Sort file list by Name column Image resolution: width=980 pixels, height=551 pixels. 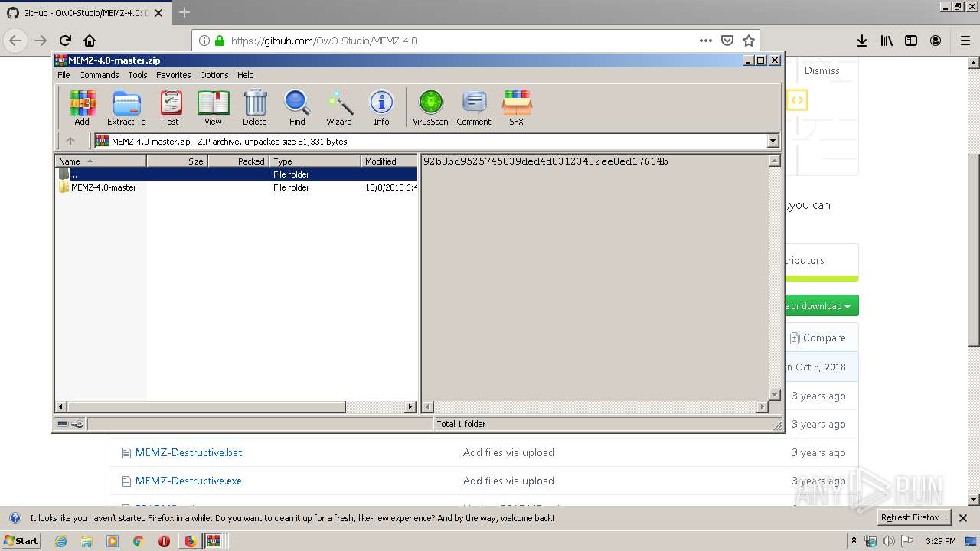(x=100, y=161)
